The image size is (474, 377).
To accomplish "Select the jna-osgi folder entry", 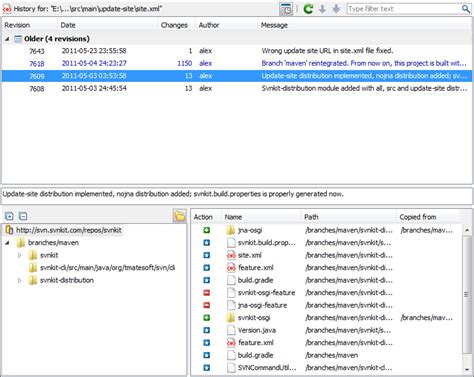I will (x=250, y=230).
